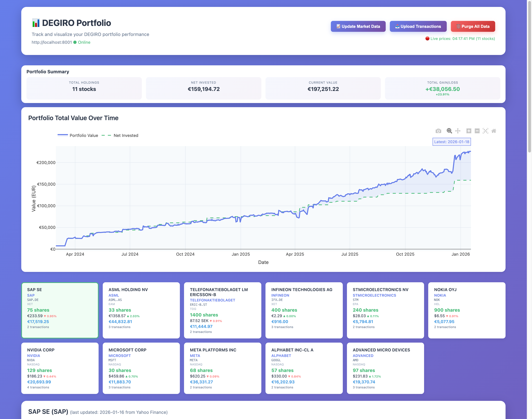This screenshot has width=532, height=419.
Task: Reset chart axes with home icon
Action: click(494, 131)
